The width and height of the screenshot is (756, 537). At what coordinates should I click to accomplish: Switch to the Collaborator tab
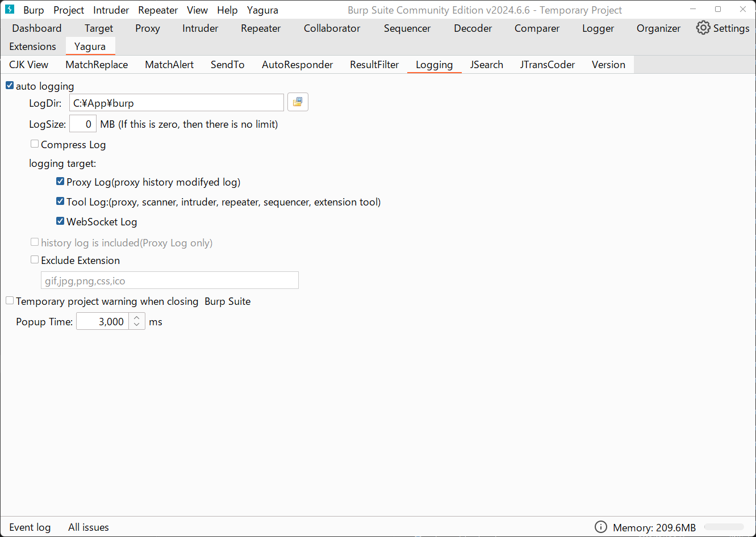332,28
